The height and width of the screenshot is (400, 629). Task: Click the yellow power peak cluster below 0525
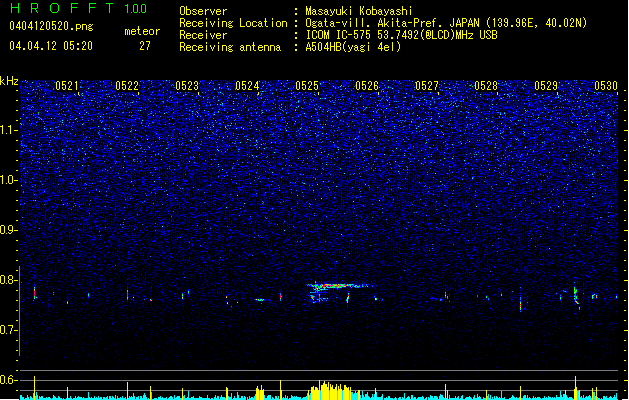[x=330, y=391]
